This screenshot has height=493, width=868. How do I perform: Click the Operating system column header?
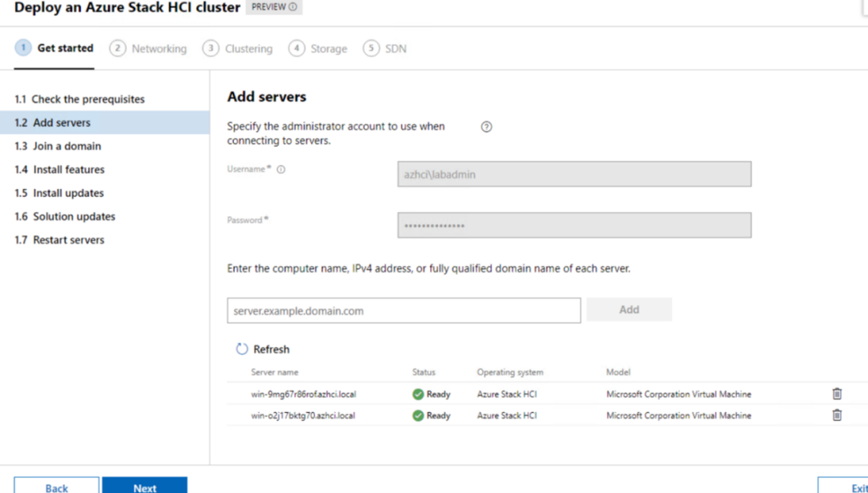coord(510,372)
